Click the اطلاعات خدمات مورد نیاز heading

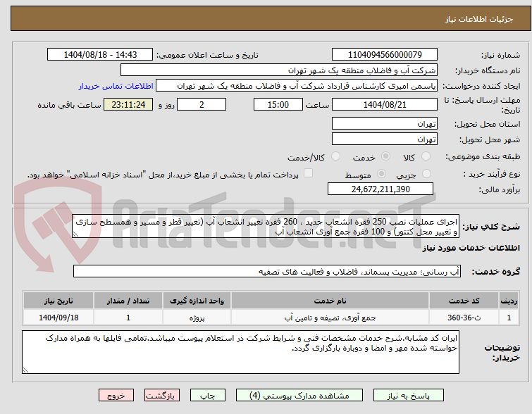(471, 248)
